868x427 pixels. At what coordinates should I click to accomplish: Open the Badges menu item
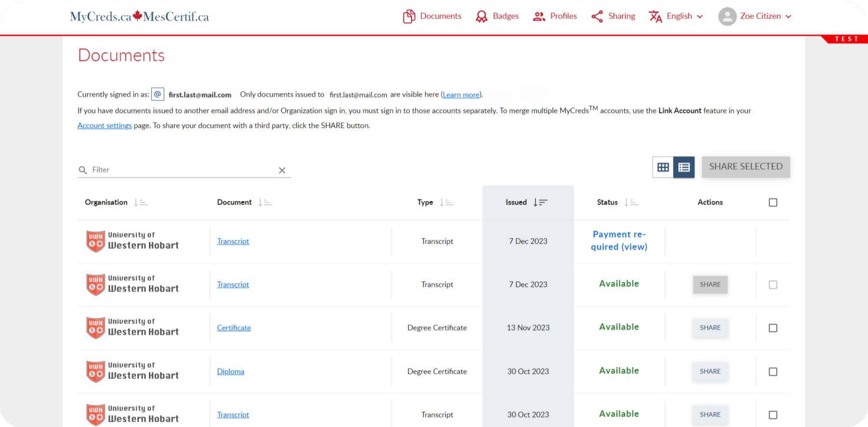tap(506, 16)
